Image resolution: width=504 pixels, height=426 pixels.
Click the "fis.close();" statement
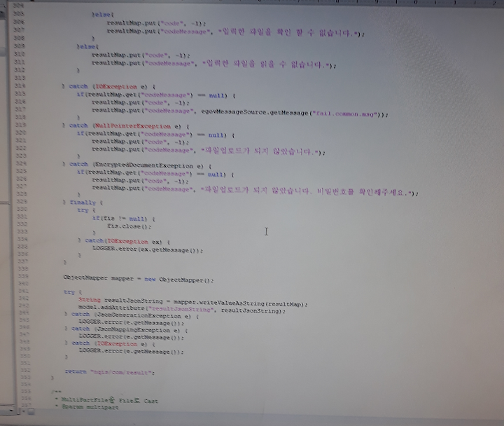(129, 226)
